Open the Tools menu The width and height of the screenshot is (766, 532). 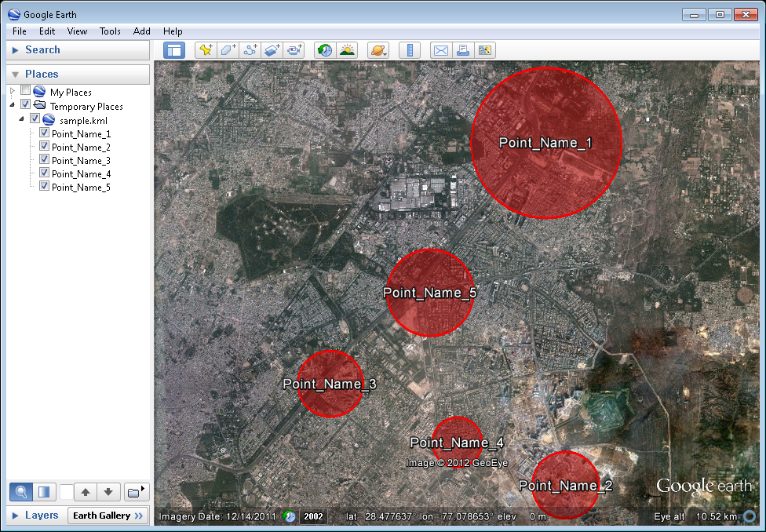pyautogui.click(x=110, y=31)
